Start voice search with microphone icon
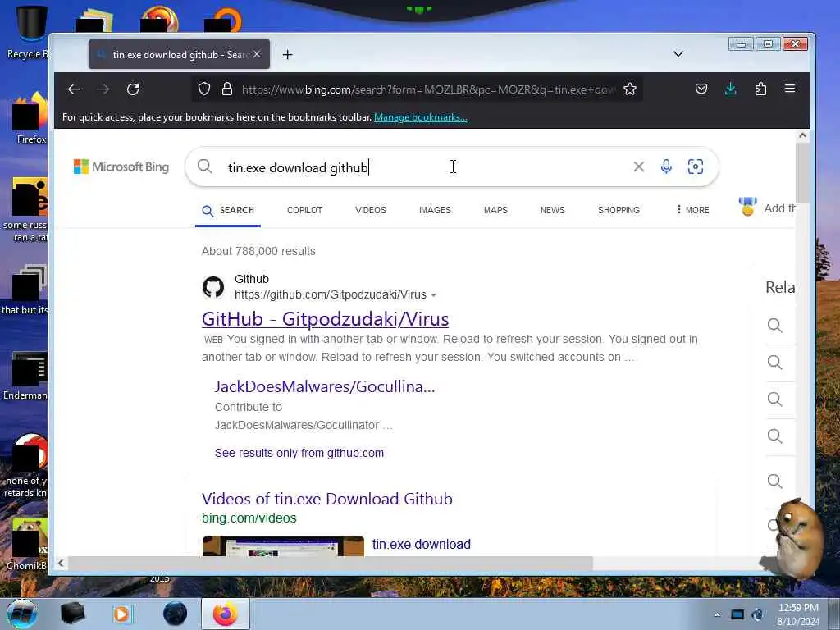Image resolution: width=840 pixels, height=630 pixels. pos(666,167)
